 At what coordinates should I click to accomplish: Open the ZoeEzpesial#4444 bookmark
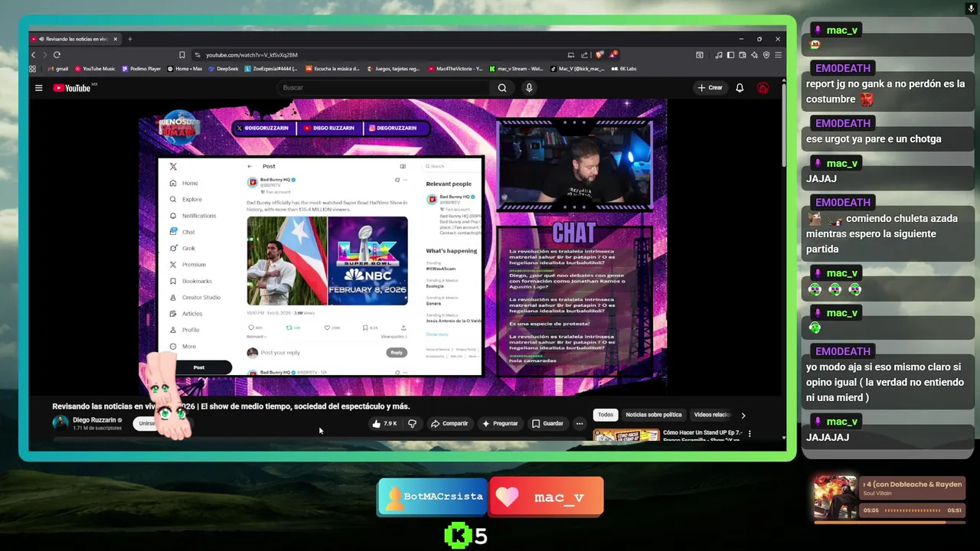coord(272,69)
